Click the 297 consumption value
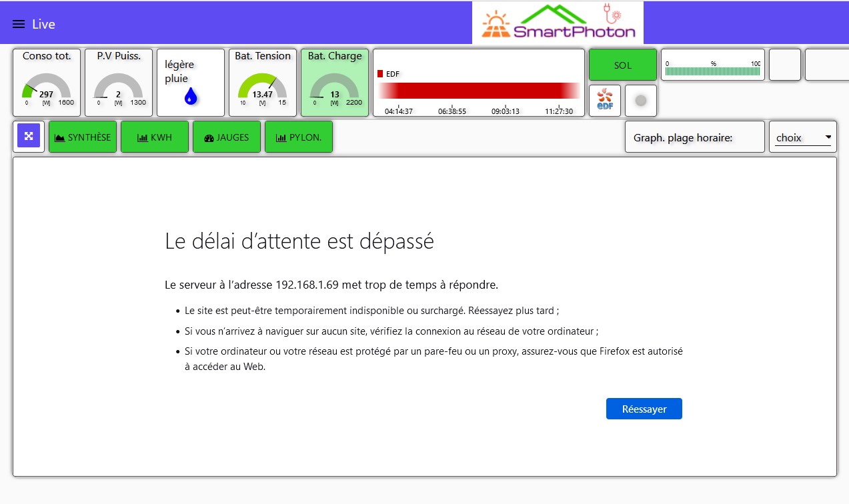The width and height of the screenshot is (849, 504). pyautogui.click(x=46, y=95)
